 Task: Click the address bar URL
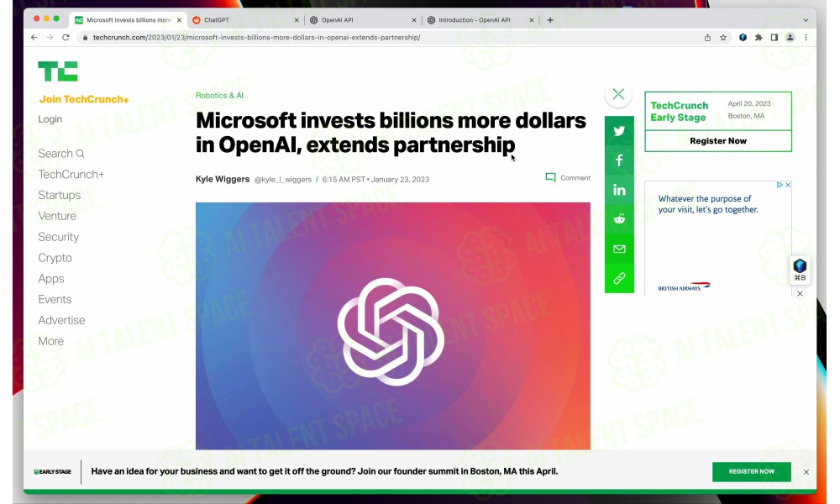click(256, 38)
